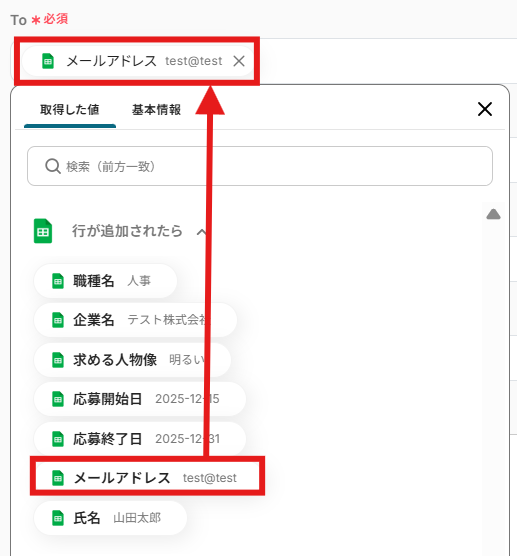Click the メールアドレス chip in the To field
This screenshot has height=556, width=517.
(139, 61)
